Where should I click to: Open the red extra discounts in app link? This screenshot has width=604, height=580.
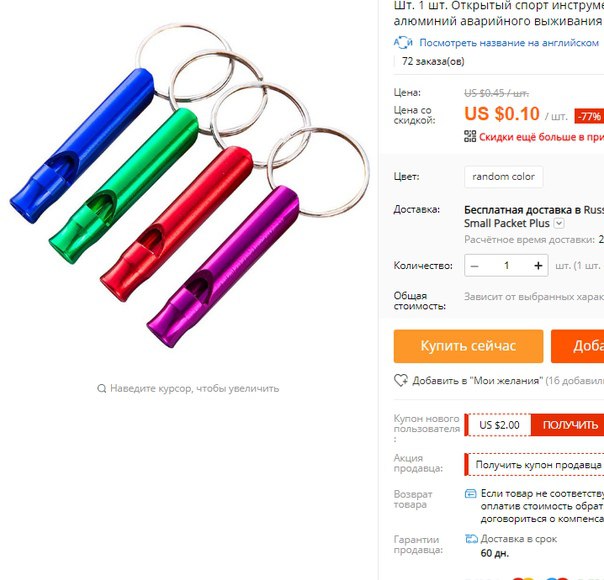point(541,137)
